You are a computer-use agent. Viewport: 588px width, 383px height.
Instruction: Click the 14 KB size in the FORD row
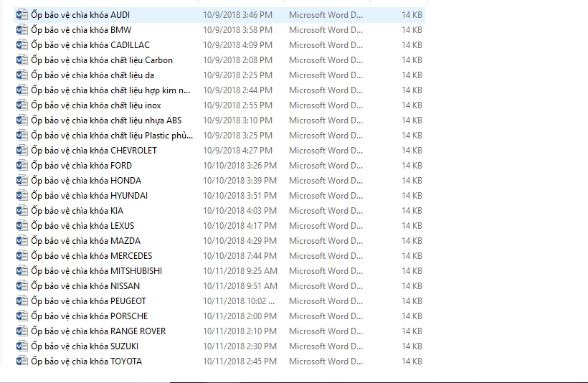pos(412,166)
